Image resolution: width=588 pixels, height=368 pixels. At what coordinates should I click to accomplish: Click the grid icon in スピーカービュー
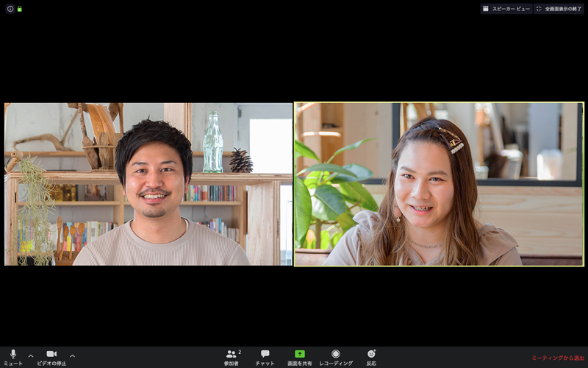click(x=486, y=9)
